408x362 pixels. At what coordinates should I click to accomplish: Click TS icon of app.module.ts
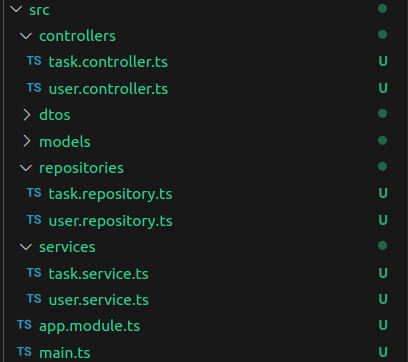tap(24, 325)
